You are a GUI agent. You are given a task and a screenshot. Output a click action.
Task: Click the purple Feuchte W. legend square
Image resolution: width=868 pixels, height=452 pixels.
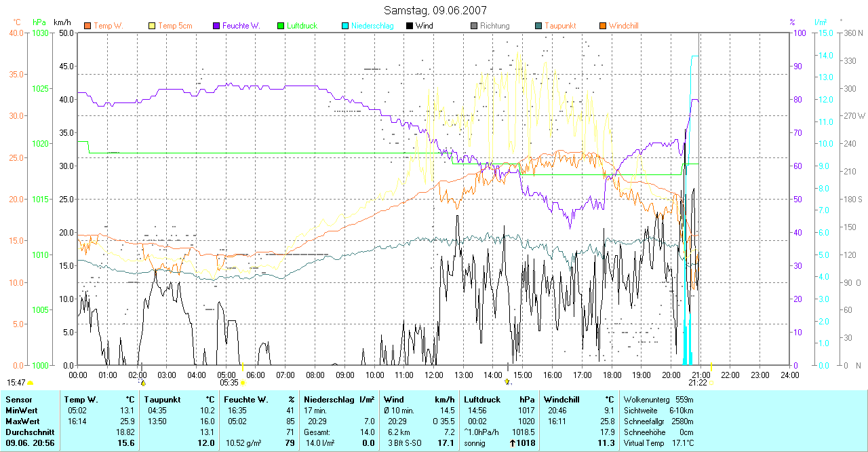(x=216, y=26)
